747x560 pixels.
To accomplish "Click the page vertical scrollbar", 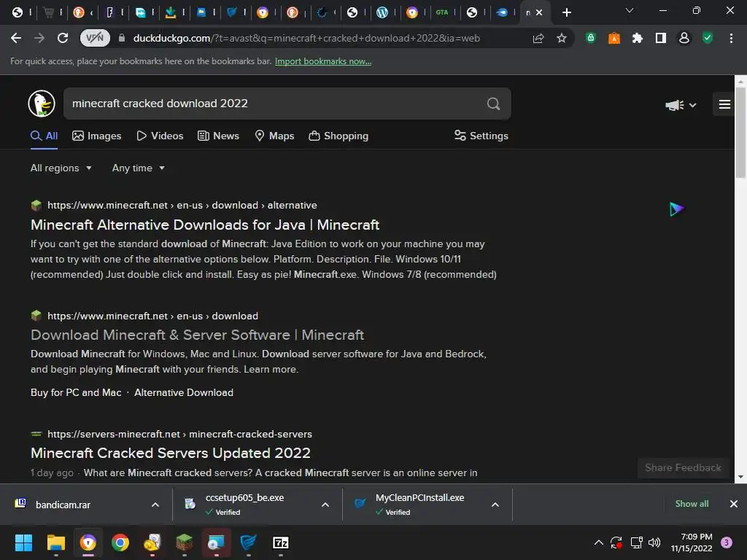I will (740, 133).
